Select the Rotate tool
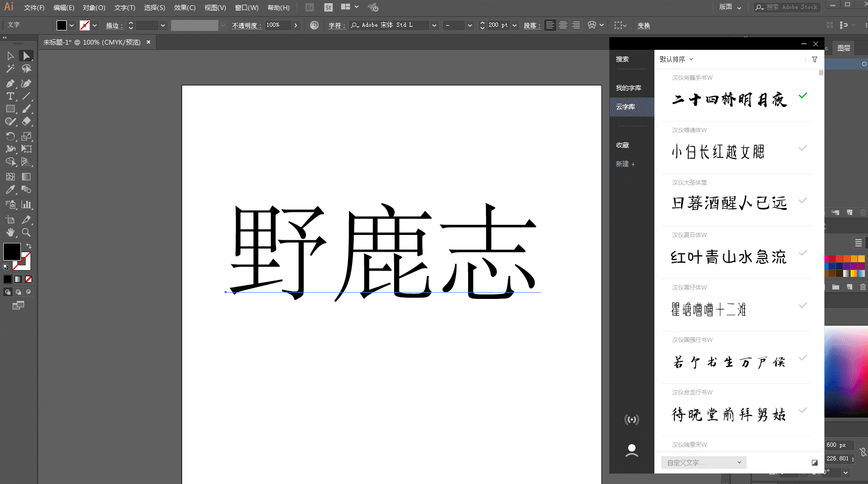 [x=10, y=136]
